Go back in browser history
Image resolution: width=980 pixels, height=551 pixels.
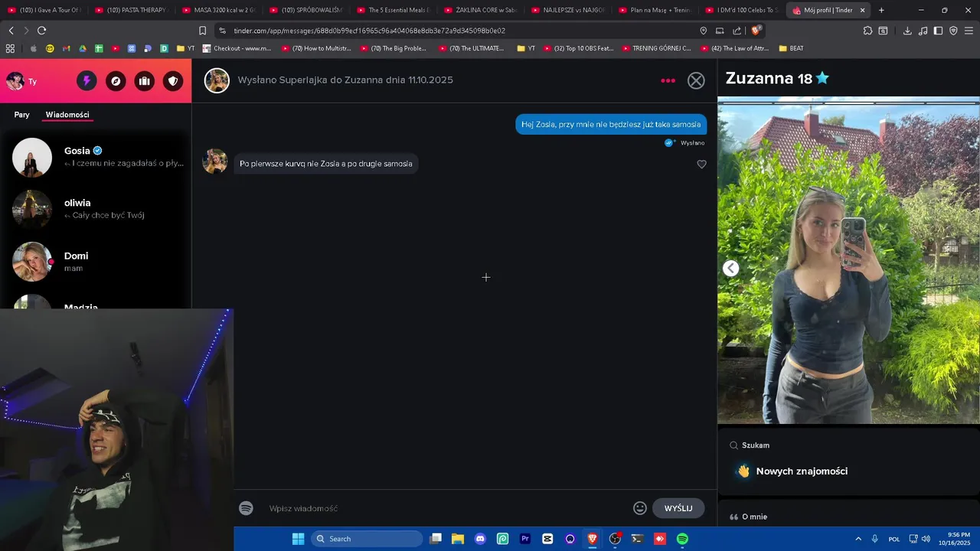(x=11, y=31)
